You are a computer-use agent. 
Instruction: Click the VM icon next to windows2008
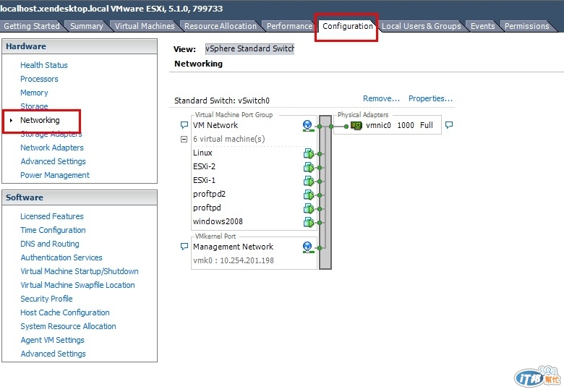point(309,222)
